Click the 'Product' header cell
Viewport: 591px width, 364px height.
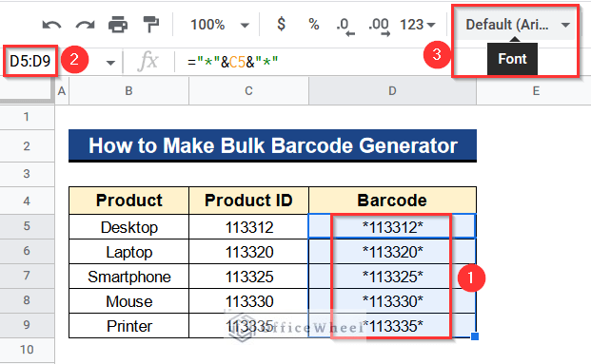click(128, 201)
